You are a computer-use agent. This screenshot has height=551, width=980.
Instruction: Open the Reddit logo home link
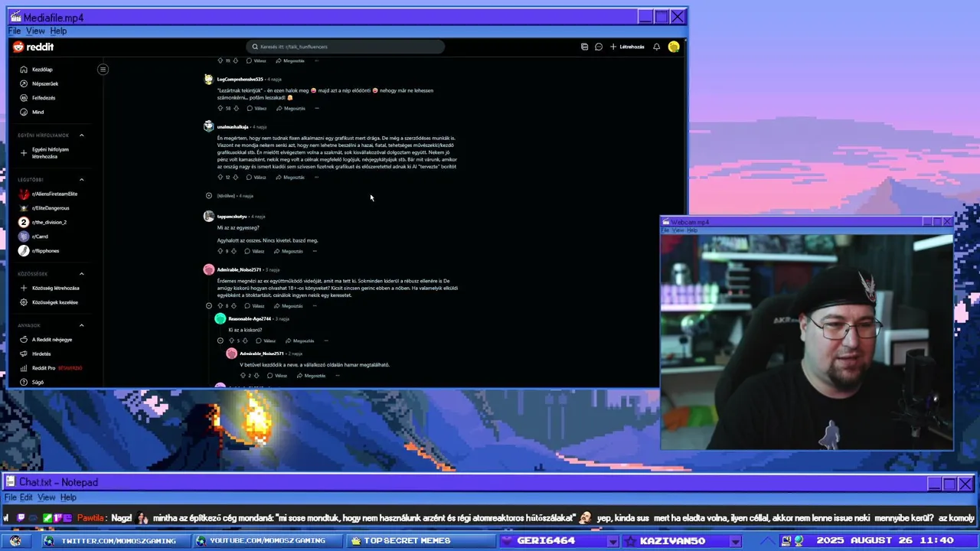click(34, 47)
